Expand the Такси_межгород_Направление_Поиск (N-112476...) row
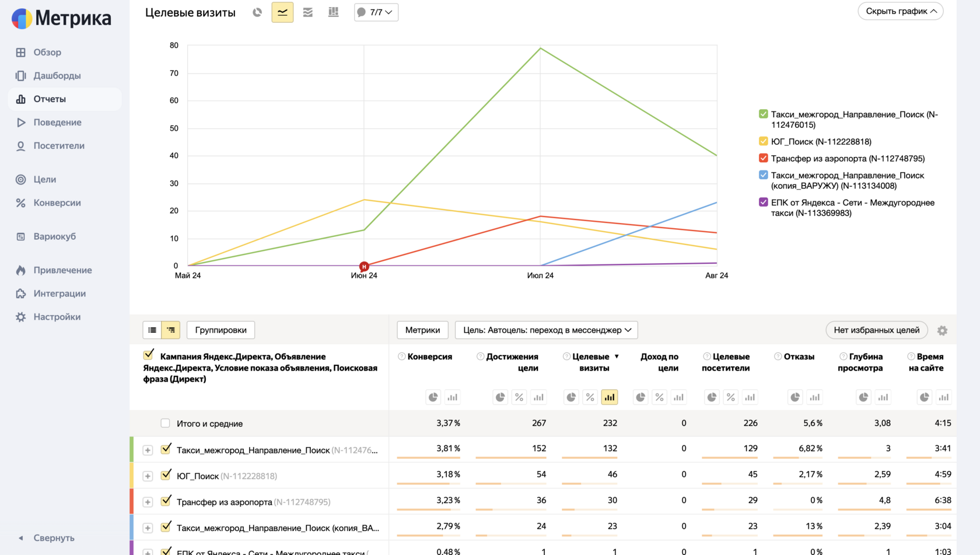 148,451
